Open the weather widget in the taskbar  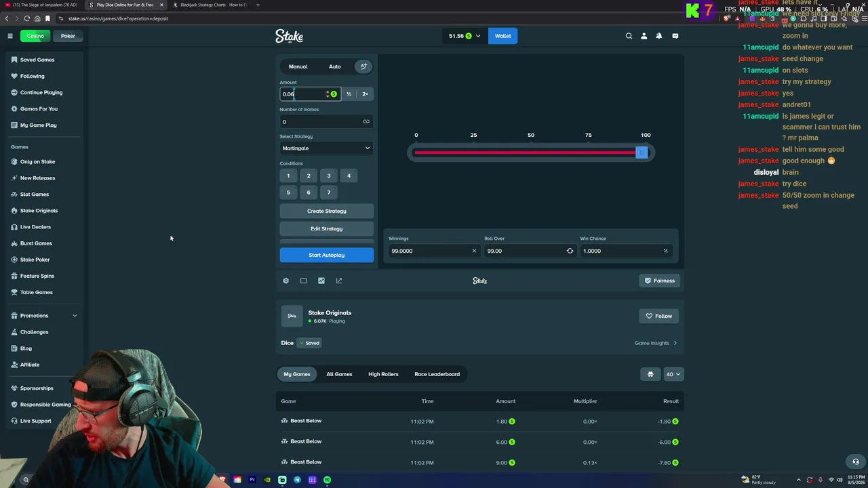760,480
